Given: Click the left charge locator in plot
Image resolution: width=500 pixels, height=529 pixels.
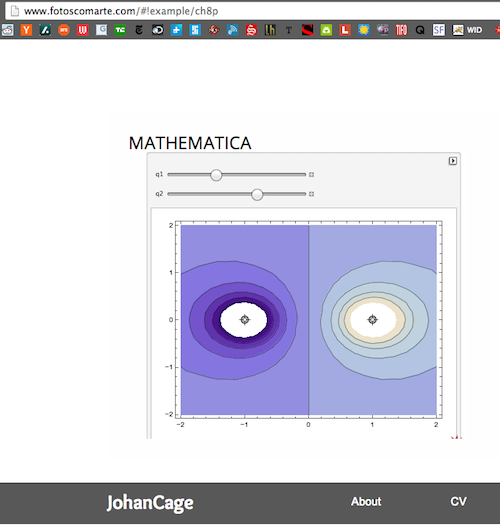Looking at the screenshot, I should 245,319.
